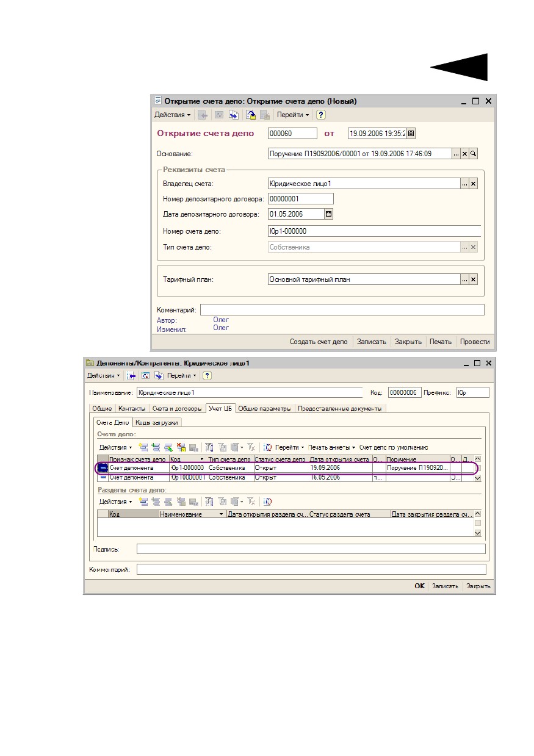This screenshot has height=756, width=534.
Task: Select account row dated 19.09.2006
Action: (286, 468)
